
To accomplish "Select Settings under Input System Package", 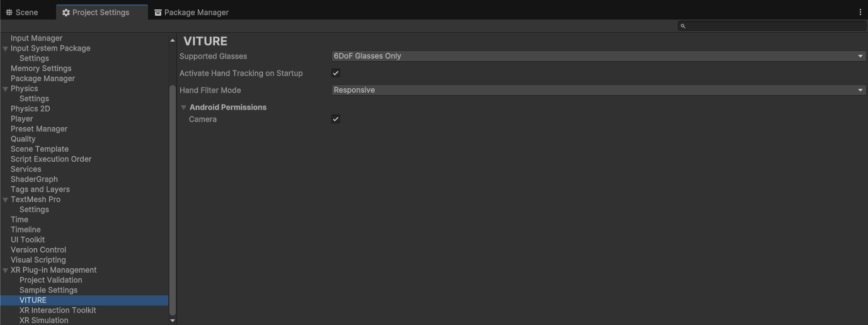I will [34, 59].
